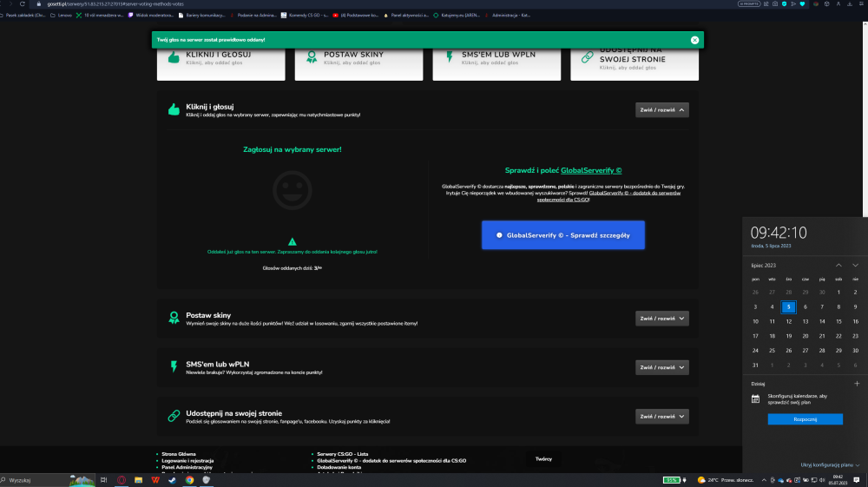This screenshot has width=868, height=487.
Task: Open Google Chrome from the taskbar
Action: [x=189, y=480]
